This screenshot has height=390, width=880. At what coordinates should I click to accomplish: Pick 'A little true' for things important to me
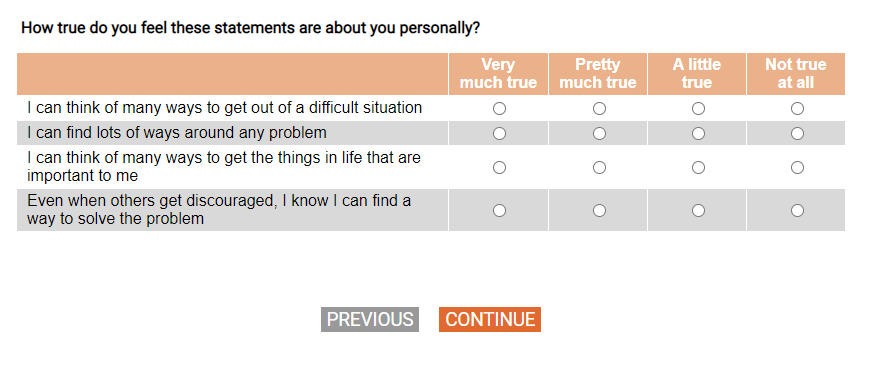[698, 167]
